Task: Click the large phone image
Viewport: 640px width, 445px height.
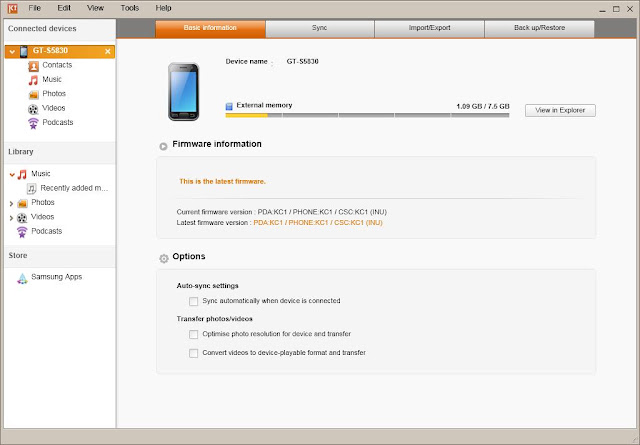Action: click(184, 91)
